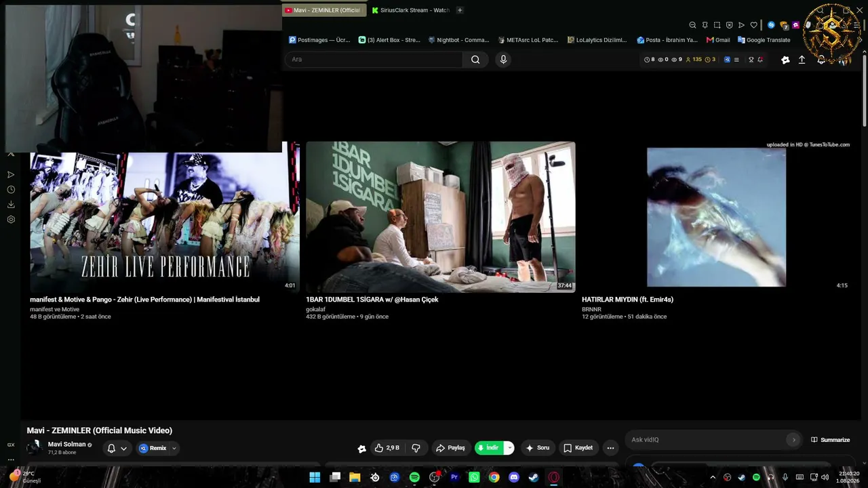The image size is (868, 488).
Task: Expand the İndir download options arrow
Action: tap(509, 448)
